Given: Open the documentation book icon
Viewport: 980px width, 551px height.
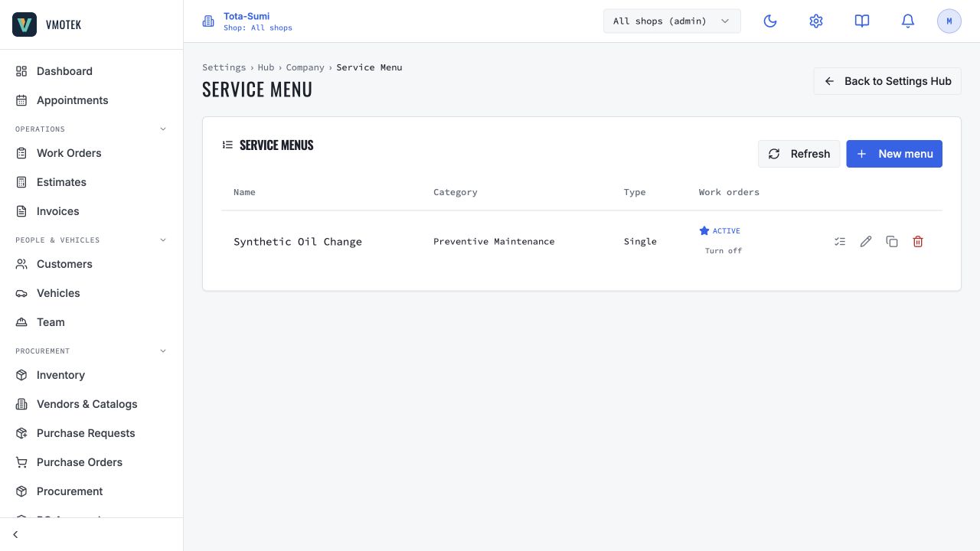Looking at the screenshot, I should pos(862,21).
